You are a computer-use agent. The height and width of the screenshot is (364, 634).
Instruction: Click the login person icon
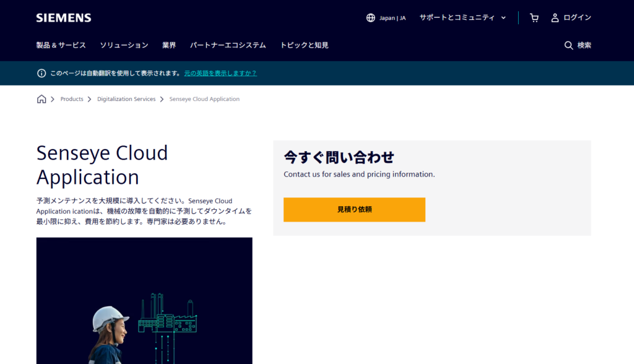click(555, 18)
